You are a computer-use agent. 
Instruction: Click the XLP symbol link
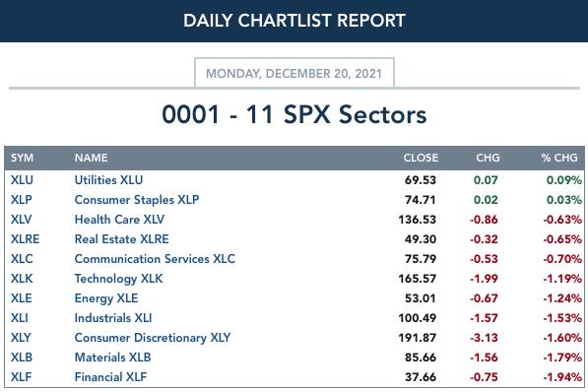[21, 200]
